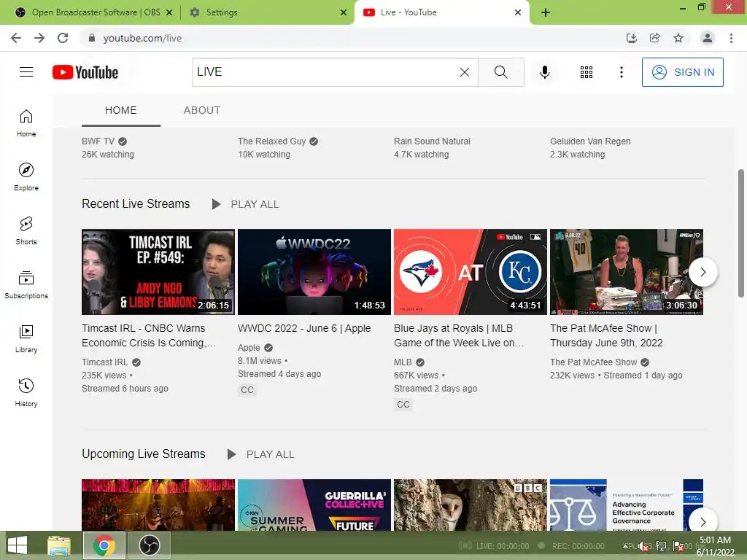
Task: Show next Upcoming Live Streams with arrow
Action: [x=703, y=521]
